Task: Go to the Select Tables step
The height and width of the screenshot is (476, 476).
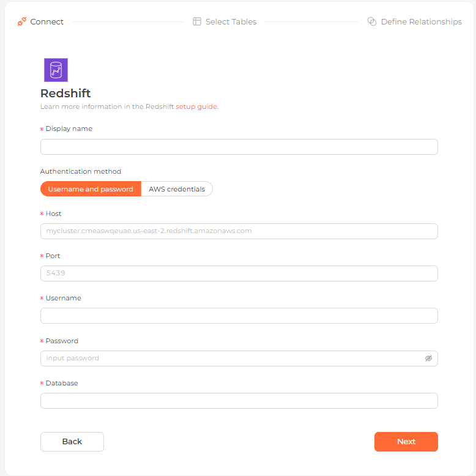Action: pos(231,21)
